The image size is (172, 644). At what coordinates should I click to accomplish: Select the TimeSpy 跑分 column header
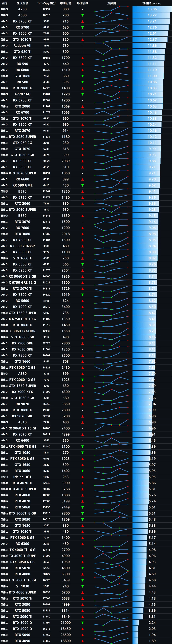46,3
